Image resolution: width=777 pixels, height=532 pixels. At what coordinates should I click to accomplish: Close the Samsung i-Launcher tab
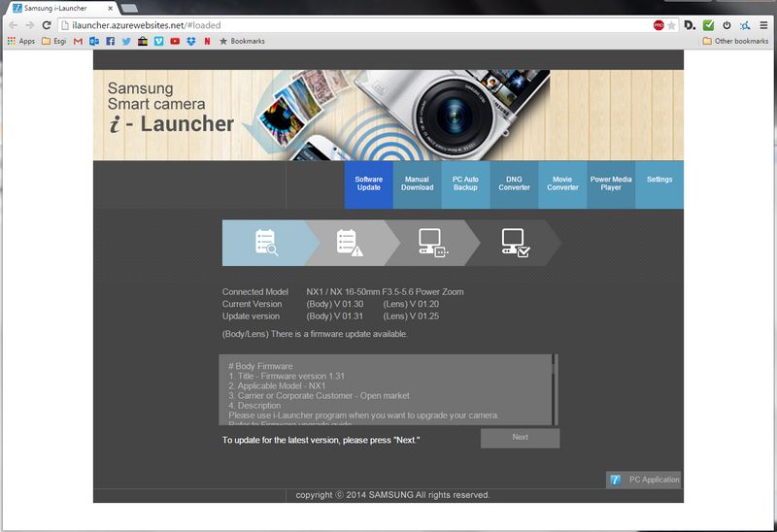point(110,8)
